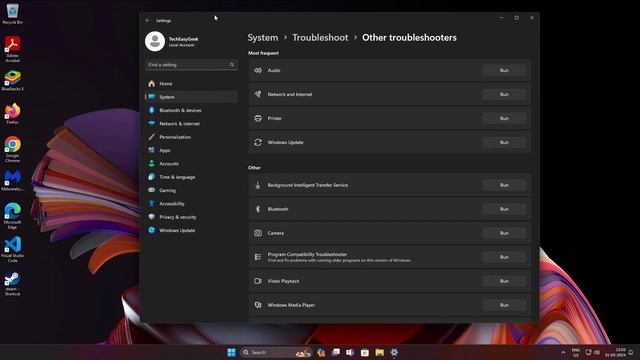The width and height of the screenshot is (640, 360).
Task: Select System in Settings sidebar
Action: [x=191, y=97]
